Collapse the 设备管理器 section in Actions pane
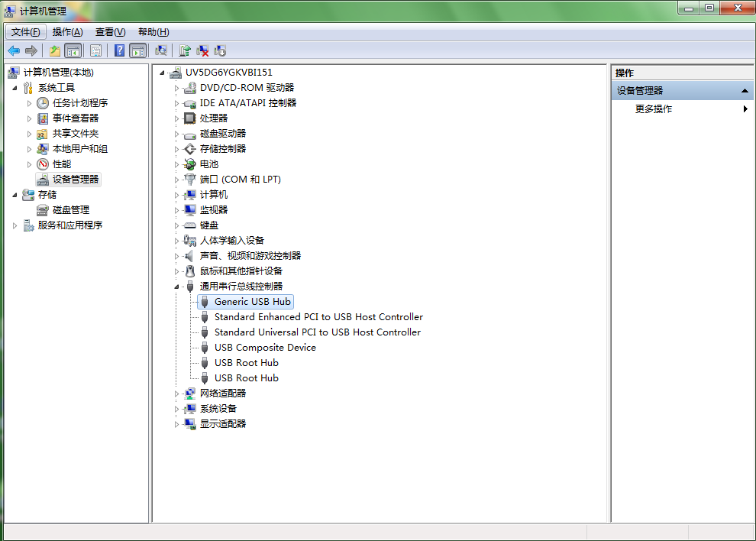 745,91
